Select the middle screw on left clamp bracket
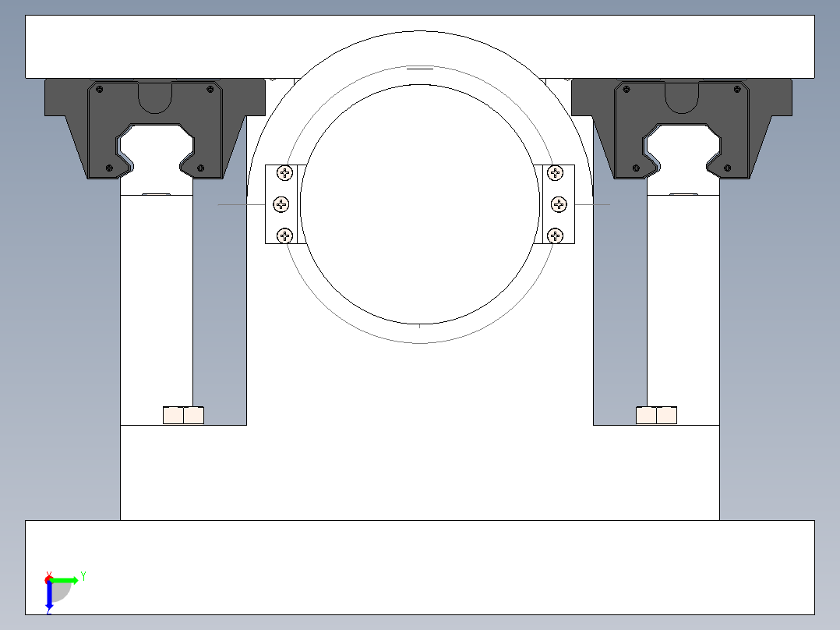This screenshot has height=630, width=840. (281, 204)
